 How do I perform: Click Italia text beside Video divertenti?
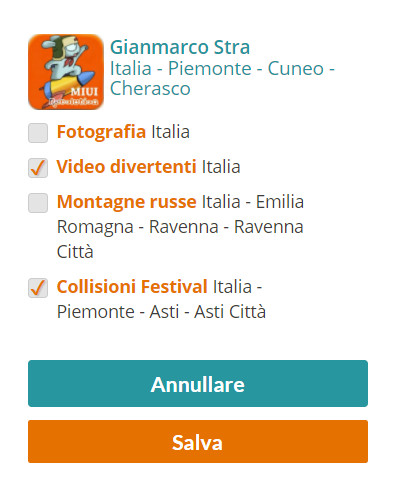(x=221, y=167)
